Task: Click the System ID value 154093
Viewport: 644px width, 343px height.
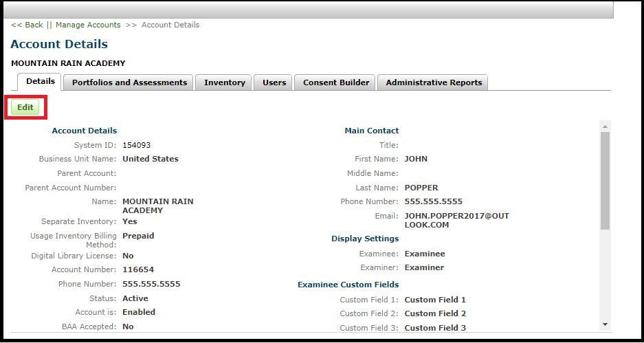Action: click(x=136, y=145)
